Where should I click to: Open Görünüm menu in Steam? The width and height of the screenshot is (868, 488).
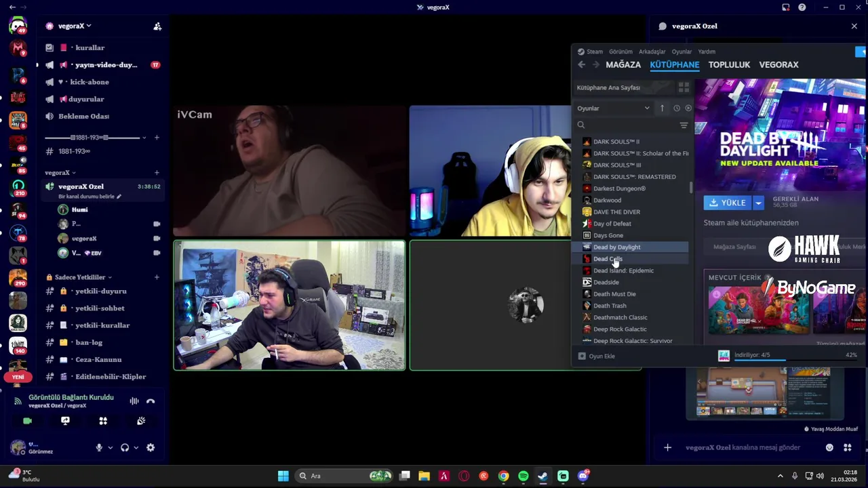tap(620, 52)
